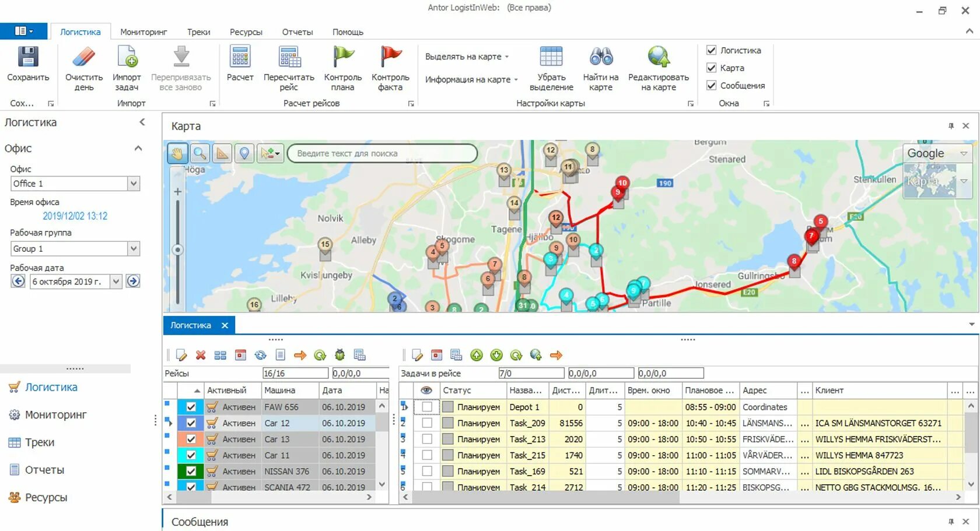Click Пересчитать рейс icon
This screenshot has width=980, height=531.
[289, 57]
